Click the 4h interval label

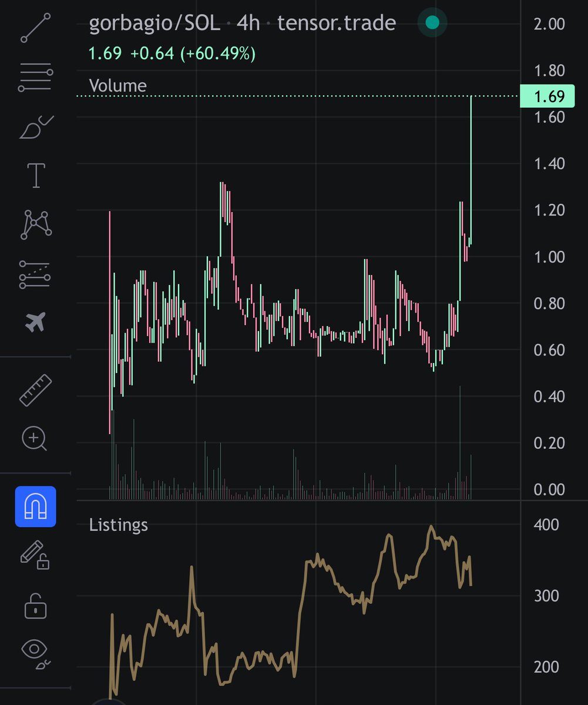pos(248,23)
